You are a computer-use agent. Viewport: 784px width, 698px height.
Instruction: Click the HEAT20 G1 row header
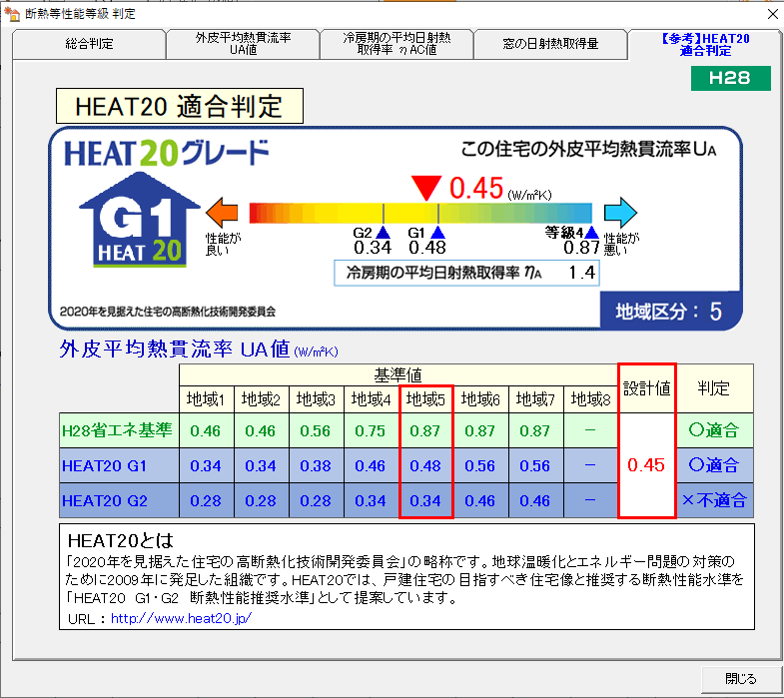tap(119, 465)
